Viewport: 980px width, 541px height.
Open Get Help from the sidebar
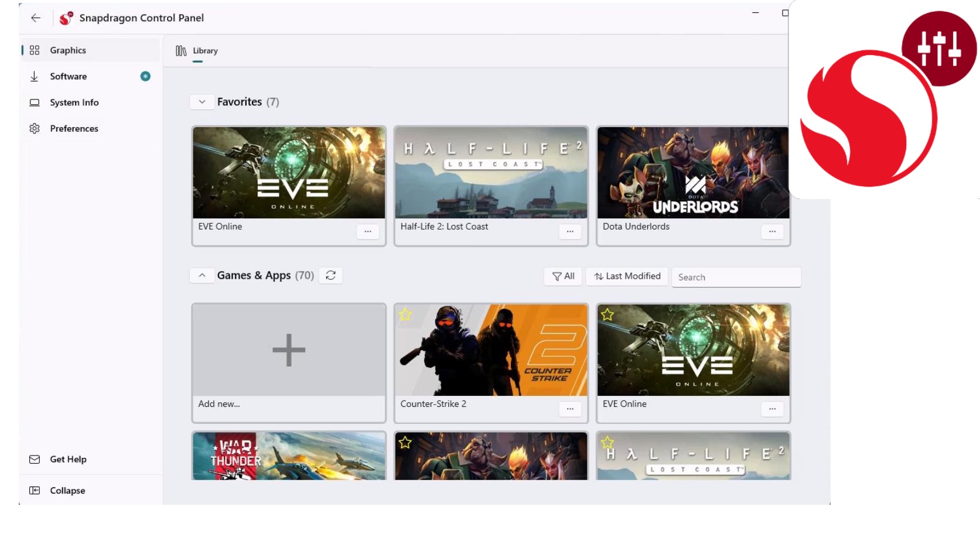[68, 460]
